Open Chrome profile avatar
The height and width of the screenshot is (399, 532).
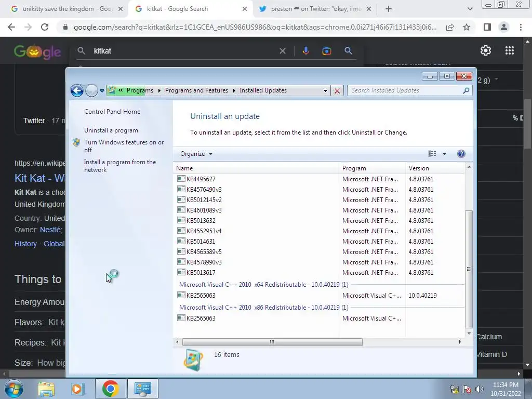[504, 27]
